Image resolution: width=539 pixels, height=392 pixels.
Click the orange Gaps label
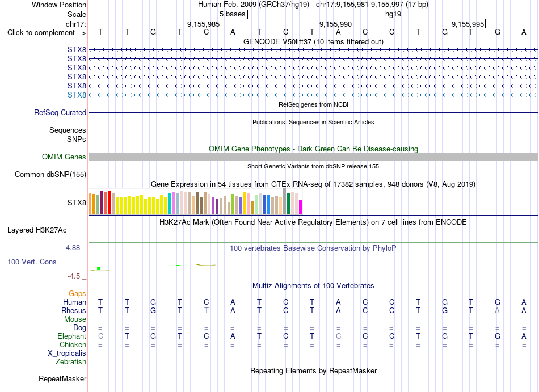pyautogui.click(x=77, y=293)
